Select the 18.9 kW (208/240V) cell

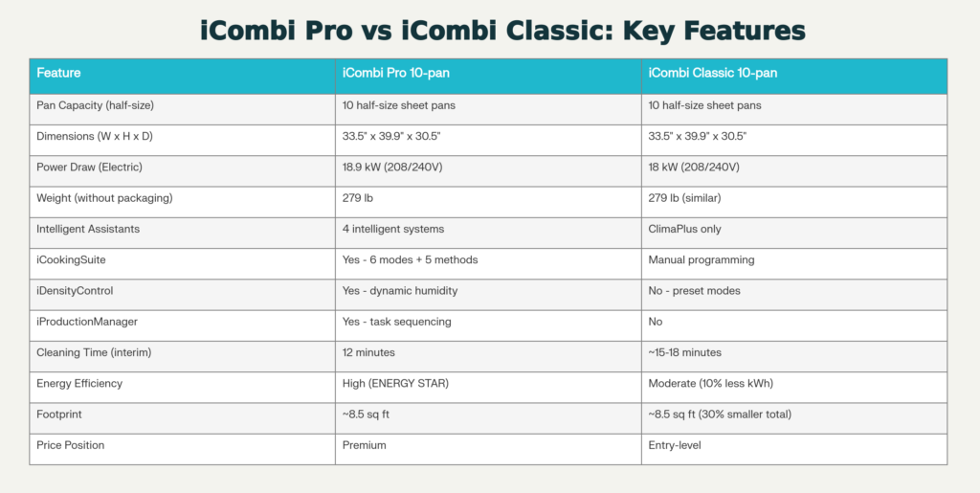pos(390,168)
